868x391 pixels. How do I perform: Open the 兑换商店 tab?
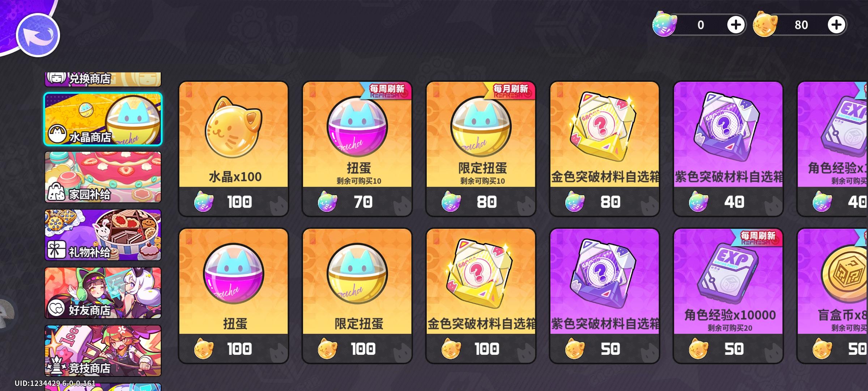click(103, 79)
